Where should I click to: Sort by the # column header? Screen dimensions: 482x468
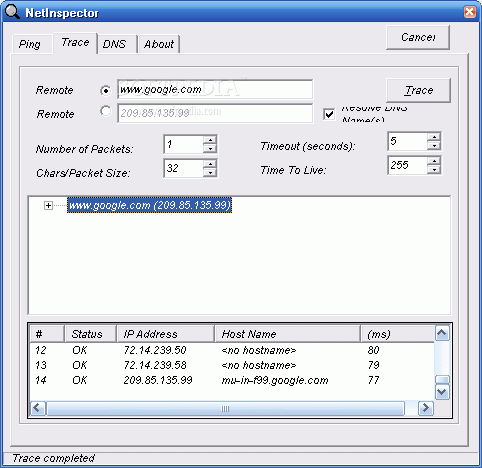[x=47, y=334]
